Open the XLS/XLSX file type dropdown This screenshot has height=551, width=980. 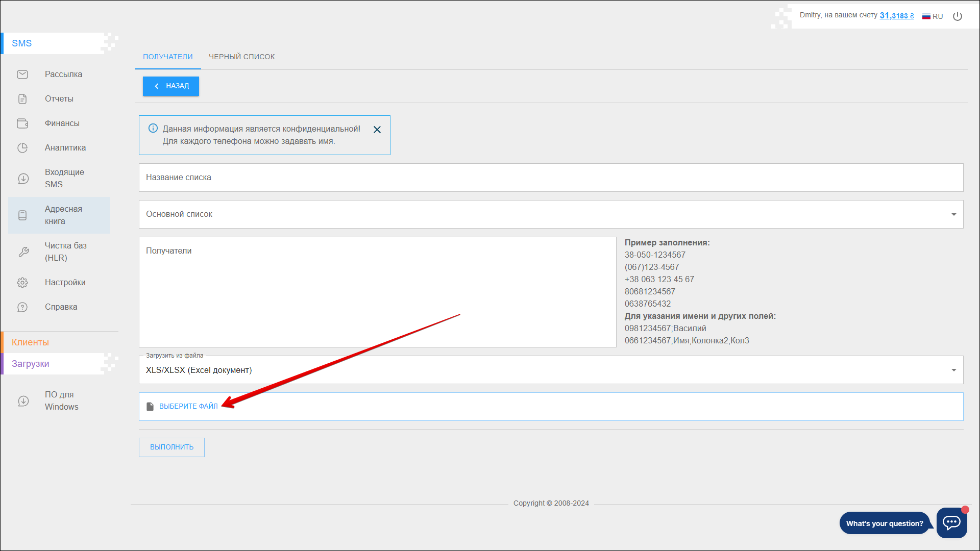pos(953,370)
